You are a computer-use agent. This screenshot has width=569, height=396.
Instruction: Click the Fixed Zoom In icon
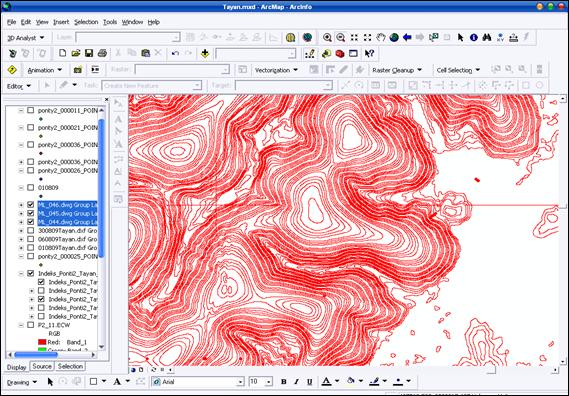(354, 37)
